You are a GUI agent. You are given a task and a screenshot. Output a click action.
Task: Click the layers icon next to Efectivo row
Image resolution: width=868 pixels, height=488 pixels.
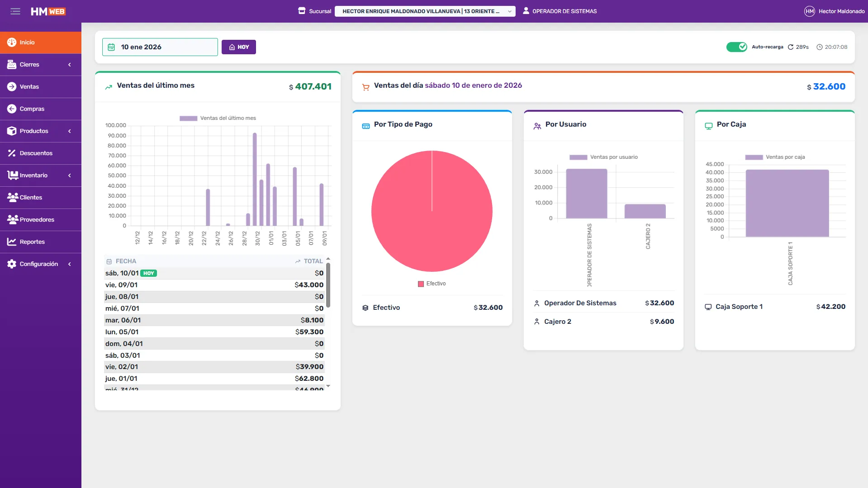coord(365,308)
